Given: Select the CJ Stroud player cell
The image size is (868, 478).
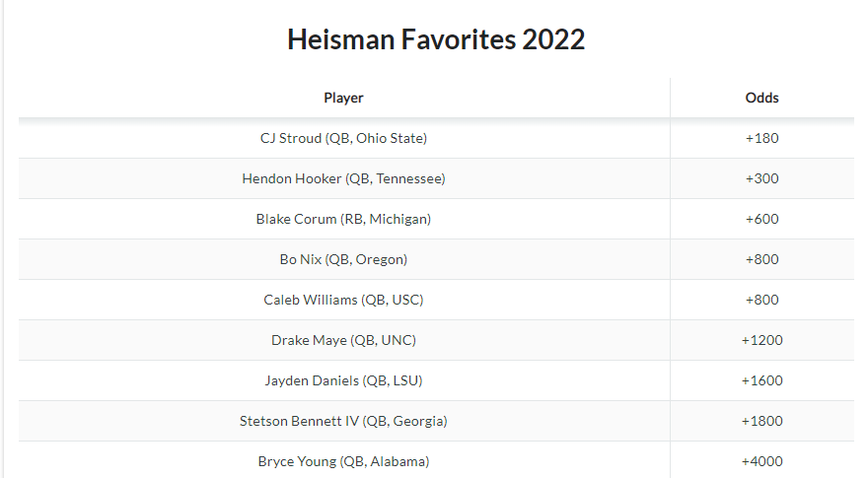Looking at the screenshot, I should (x=343, y=138).
